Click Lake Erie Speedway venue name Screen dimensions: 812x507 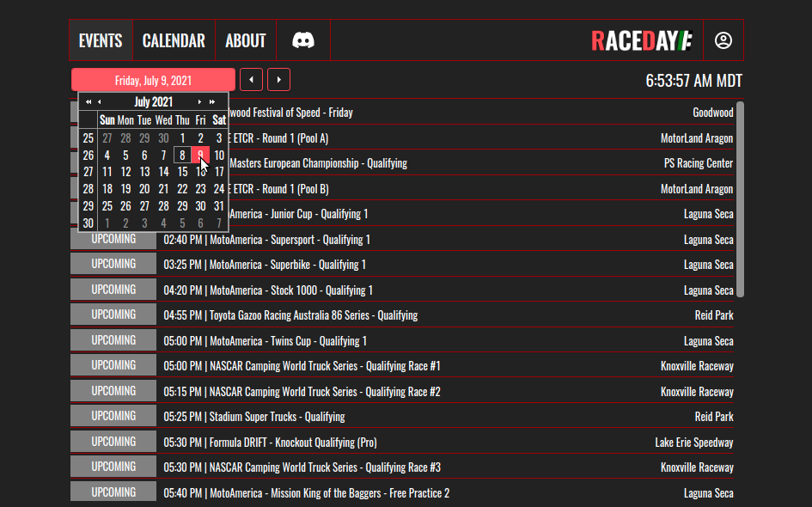tap(694, 443)
